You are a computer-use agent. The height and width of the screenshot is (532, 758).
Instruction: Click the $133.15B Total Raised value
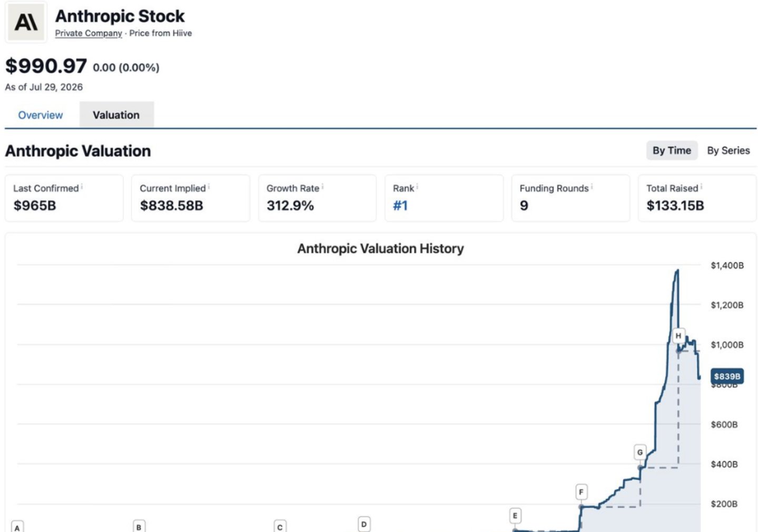pyautogui.click(x=675, y=205)
